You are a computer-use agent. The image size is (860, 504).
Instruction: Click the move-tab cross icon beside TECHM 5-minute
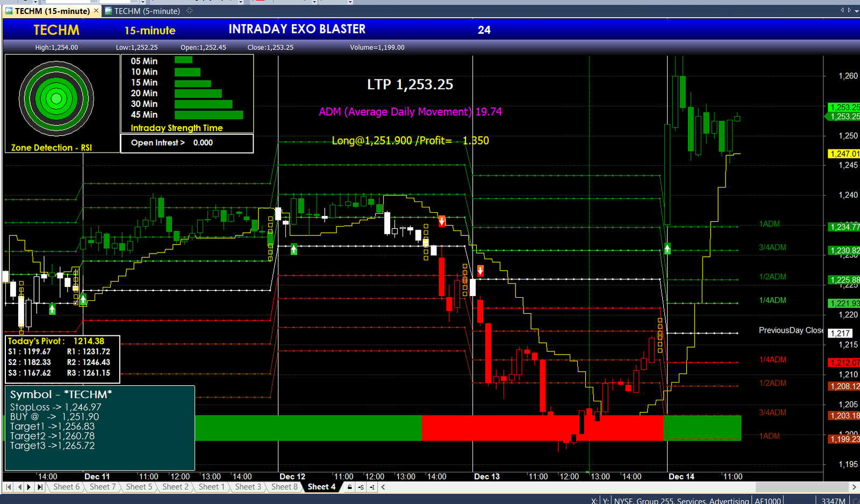(189, 11)
